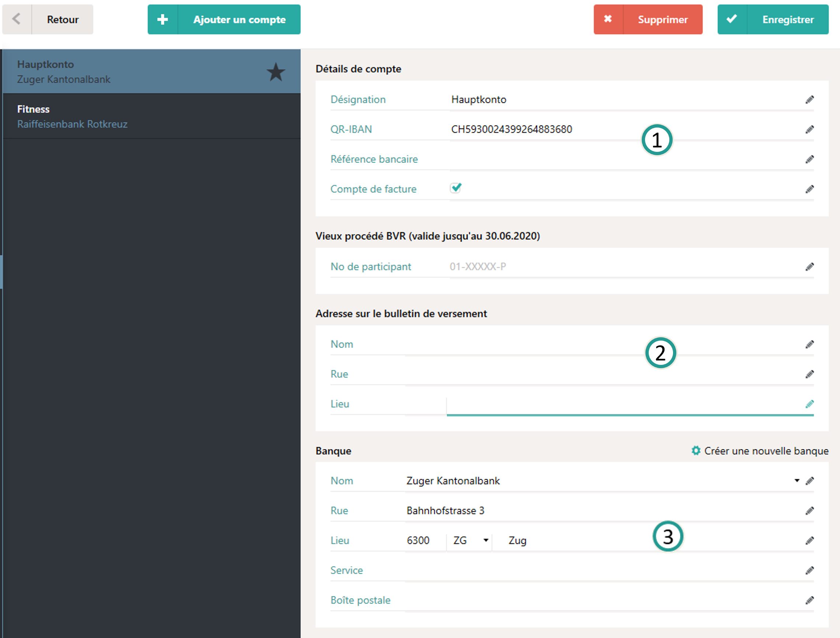Click the star icon on Hauptkonto
The height and width of the screenshot is (638, 840).
tap(276, 72)
